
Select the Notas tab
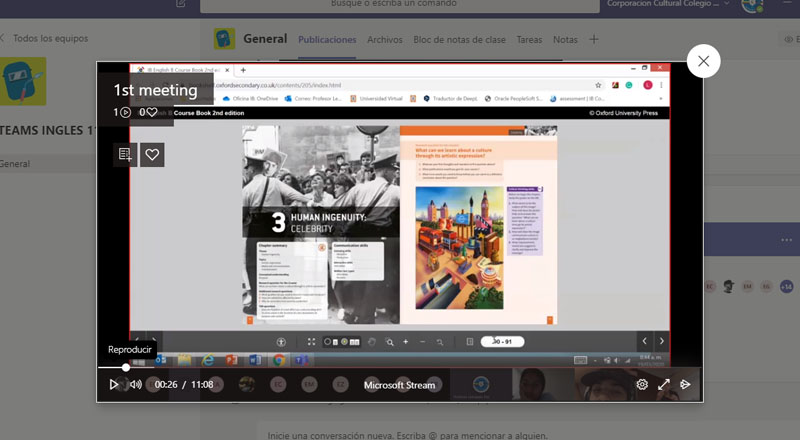pos(565,40)
